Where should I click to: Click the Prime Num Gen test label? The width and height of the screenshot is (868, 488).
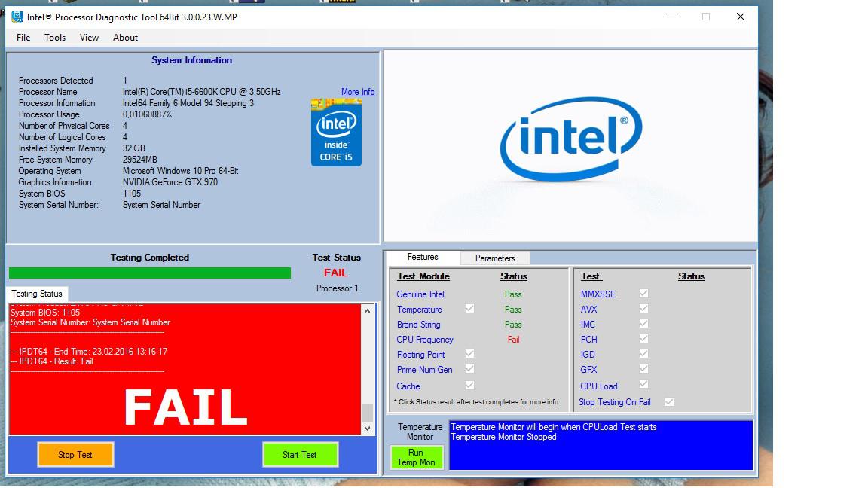(425, 370)
